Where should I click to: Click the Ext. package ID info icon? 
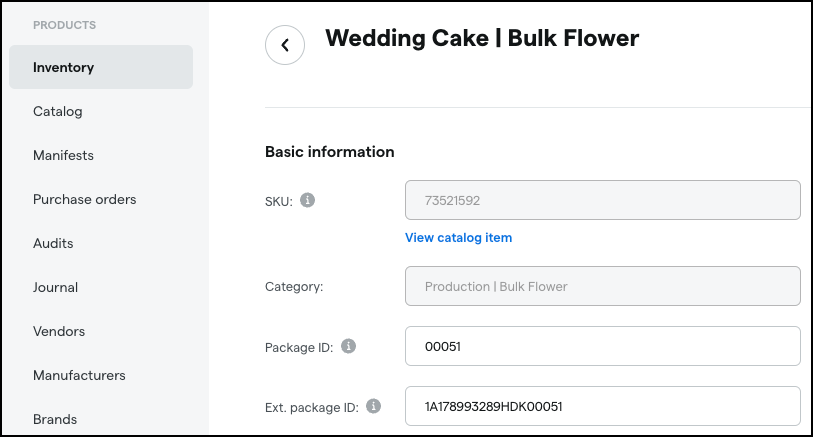[373, 406]
